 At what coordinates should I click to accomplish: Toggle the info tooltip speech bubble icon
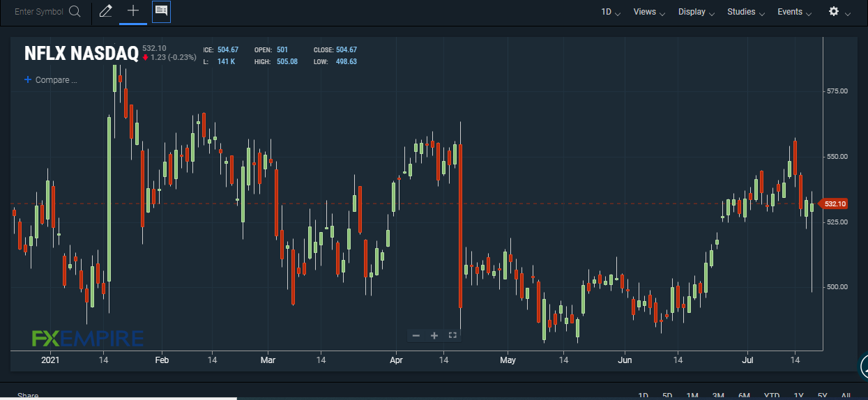161,11
